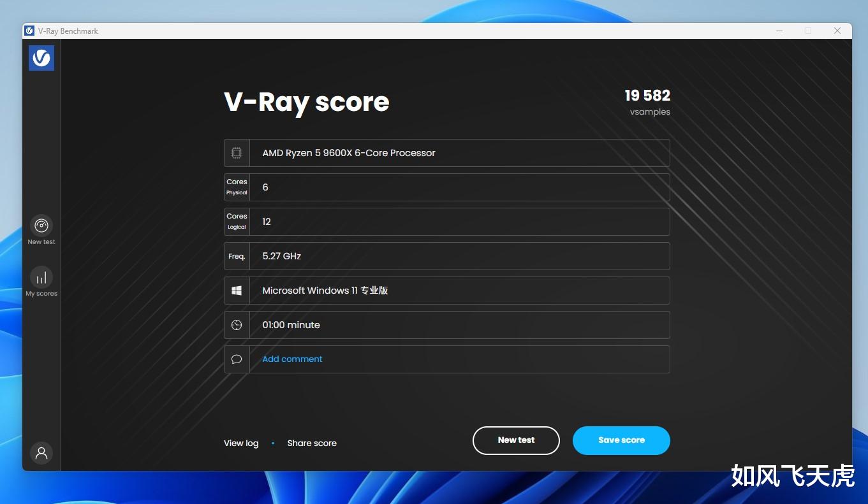The image size is (868, 504).
Task: Click the Microsoft Windows 11 OS text
Action: tap(325, 291)
